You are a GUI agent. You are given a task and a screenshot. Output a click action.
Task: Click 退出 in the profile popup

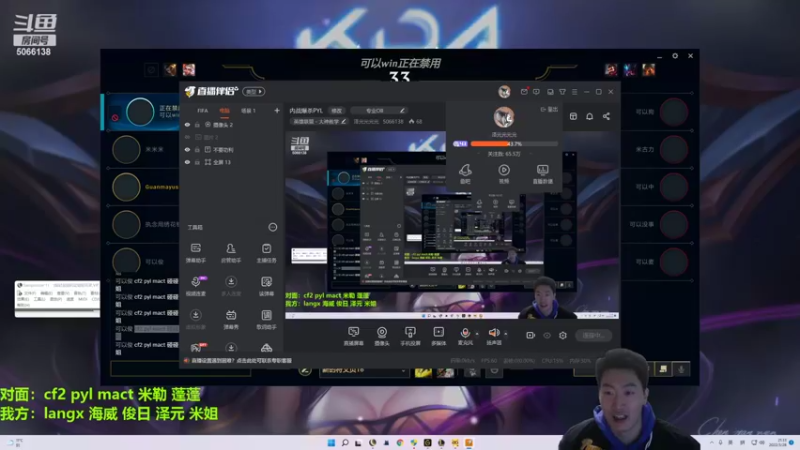549,109
